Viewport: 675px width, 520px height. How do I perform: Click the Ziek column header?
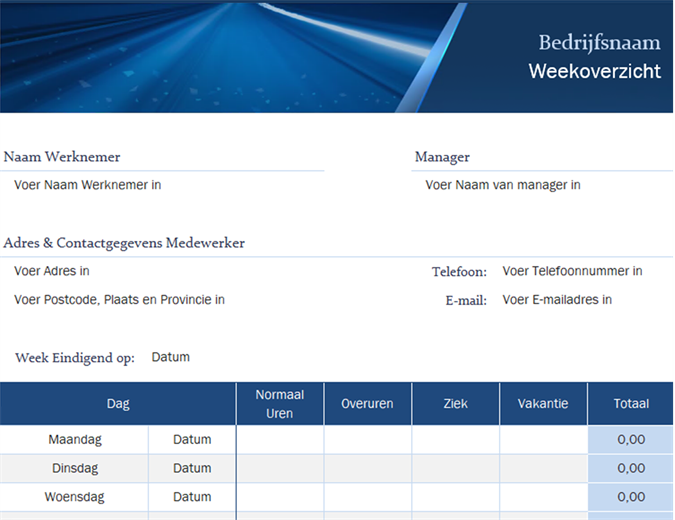click(455, 404)
